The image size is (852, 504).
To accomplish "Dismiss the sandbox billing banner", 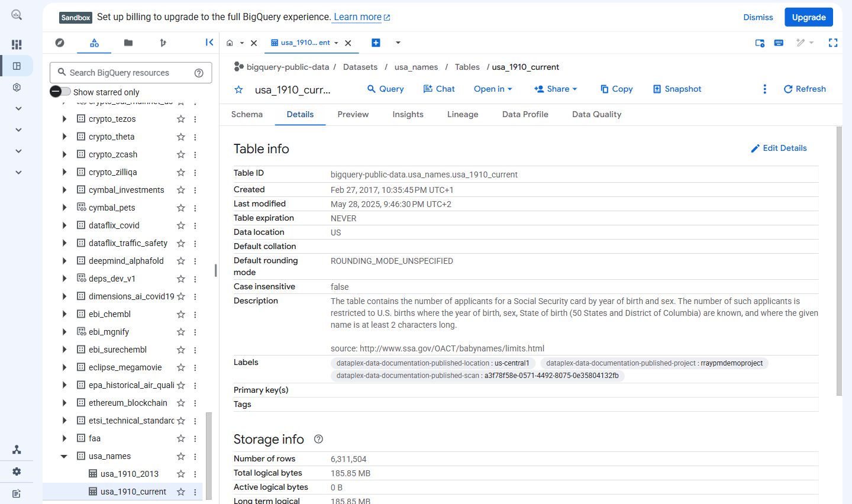I will click(758, 17).
